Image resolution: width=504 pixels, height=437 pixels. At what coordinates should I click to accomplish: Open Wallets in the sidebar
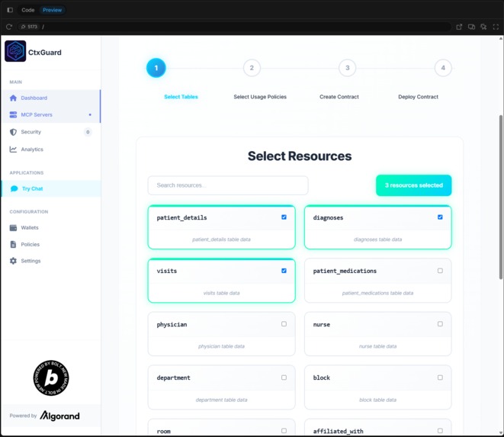(x=51, y=228)
